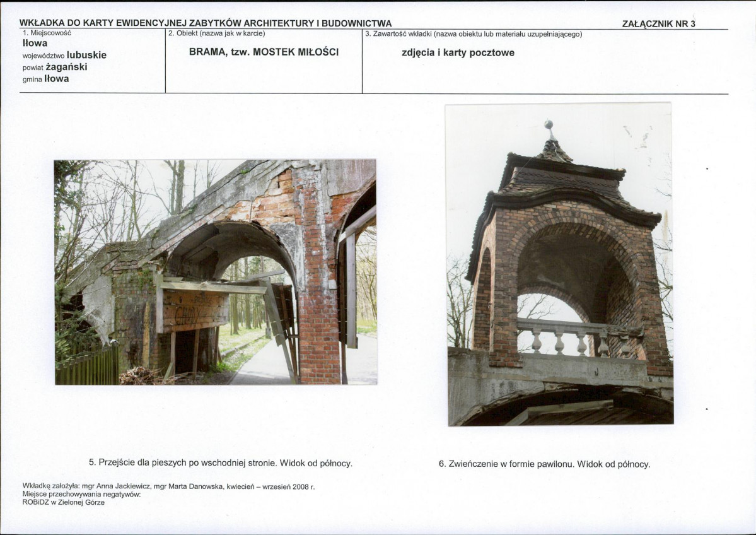Click the ball finial atop the pavilion roof
The image size is (756, 535).
[x=549, y=125]
